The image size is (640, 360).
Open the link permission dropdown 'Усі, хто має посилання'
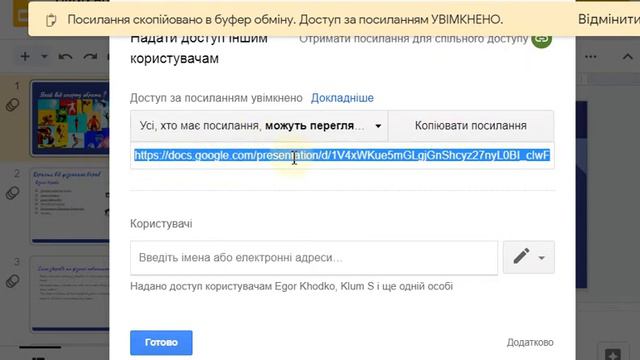pos(259,126)
